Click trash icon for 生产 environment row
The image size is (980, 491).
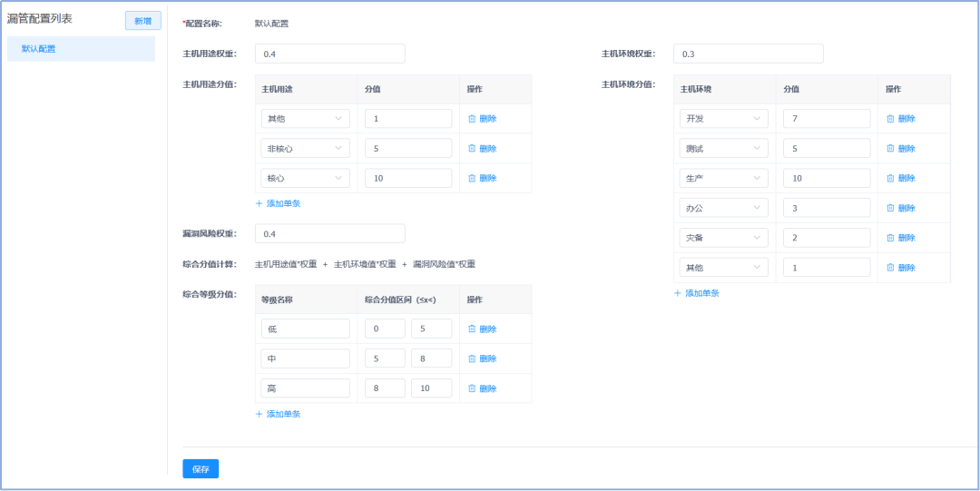891,178
